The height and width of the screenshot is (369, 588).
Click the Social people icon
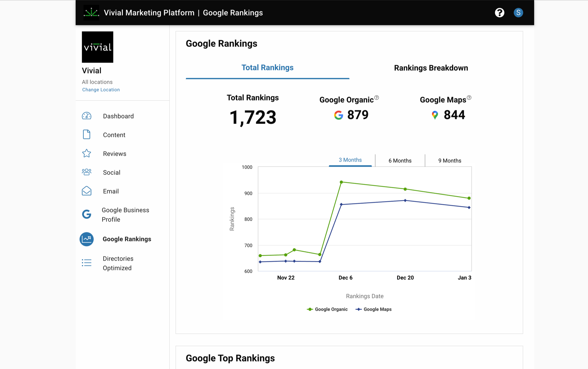point(86,172)
